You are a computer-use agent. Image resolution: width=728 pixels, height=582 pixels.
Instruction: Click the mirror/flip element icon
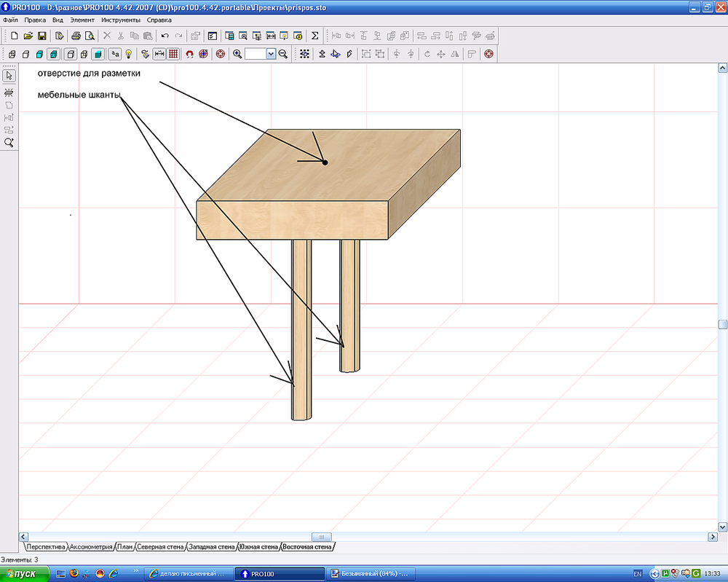454,53
